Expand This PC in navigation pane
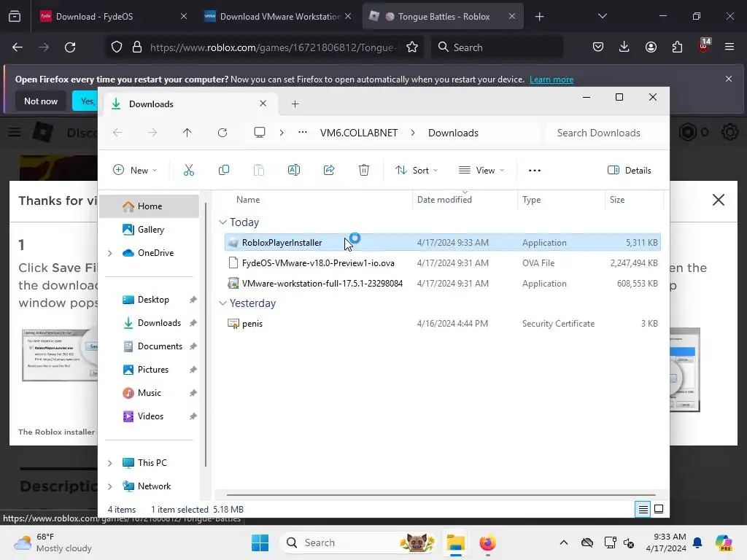Image resolution: width=747 pixels, height=560 pixels. pyautogui.click(x=110, y=463)
